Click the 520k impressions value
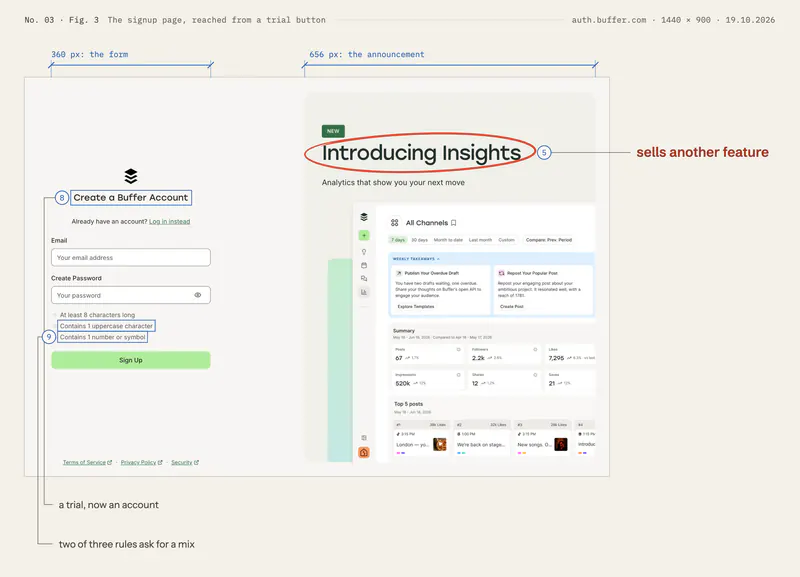Viewport: 800px width, 577px height. click(403, 383)
